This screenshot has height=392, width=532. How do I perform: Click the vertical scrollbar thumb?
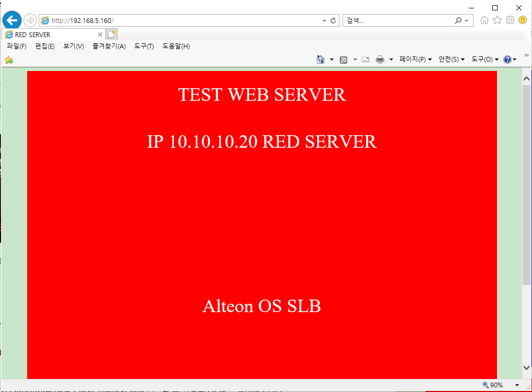tap(526, 185)
